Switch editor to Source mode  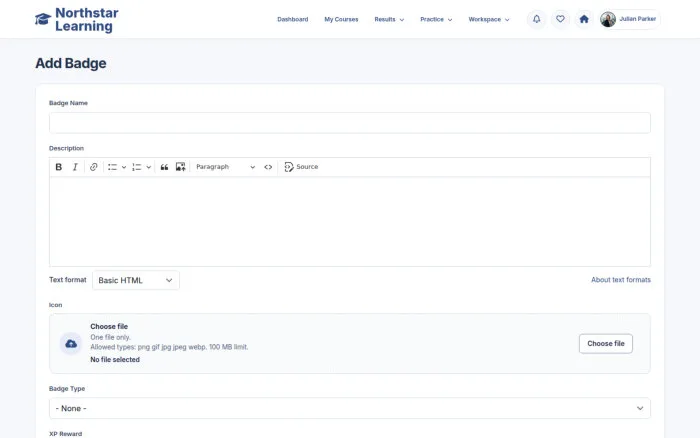(x=301, y=167)
